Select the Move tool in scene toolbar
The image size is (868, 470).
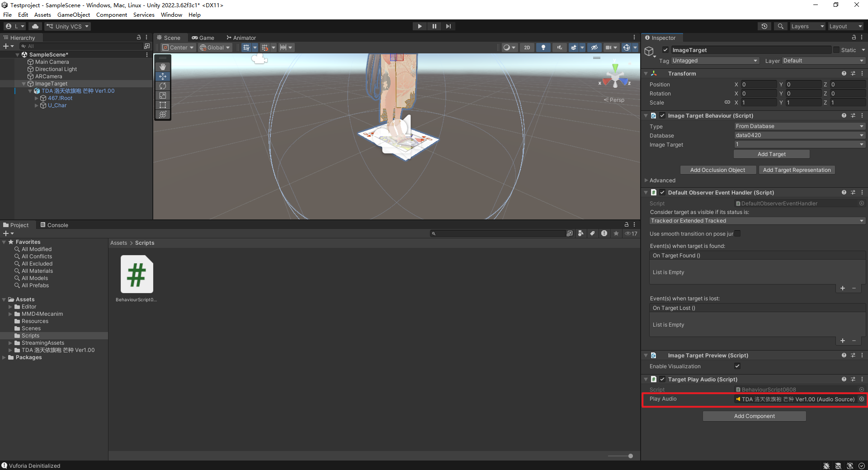coord(163,76)
